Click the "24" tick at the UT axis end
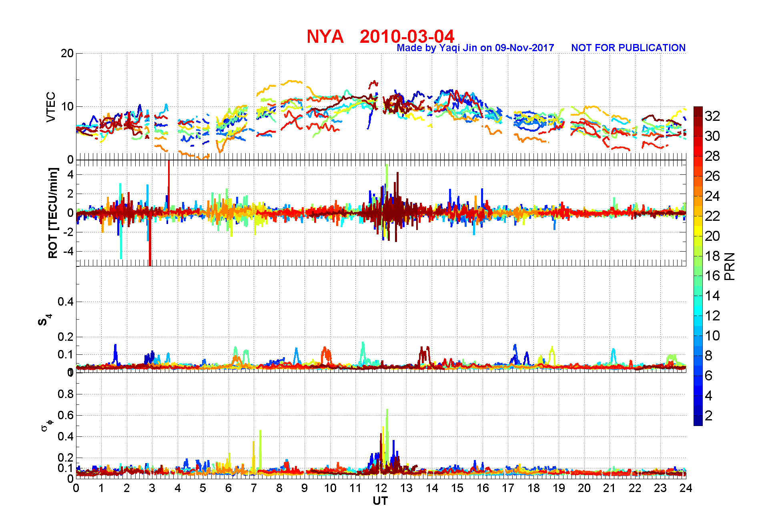Screen dimensions: 762x532 pyautogui.click(x=686, y=488)
